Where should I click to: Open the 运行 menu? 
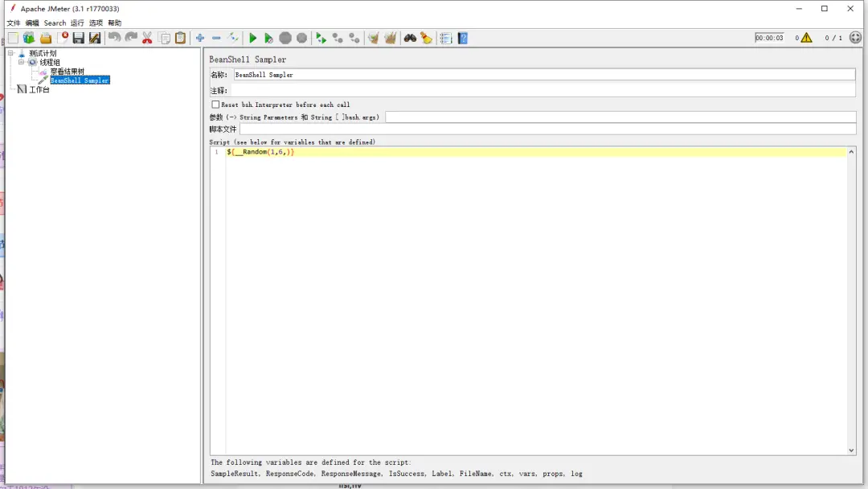click(x=77, y=23)
